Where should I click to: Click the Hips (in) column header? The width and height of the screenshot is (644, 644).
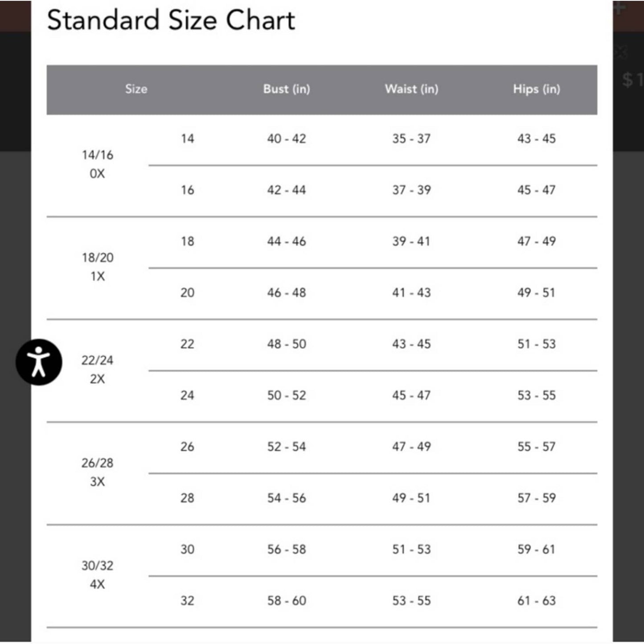pyautogui.click(x=536, y=89)
